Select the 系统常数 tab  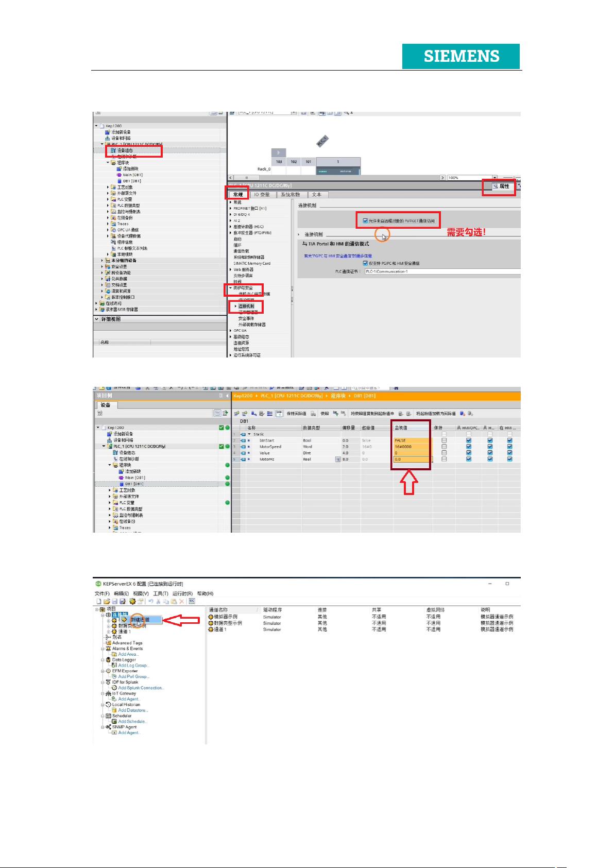(x=291, y=195)
